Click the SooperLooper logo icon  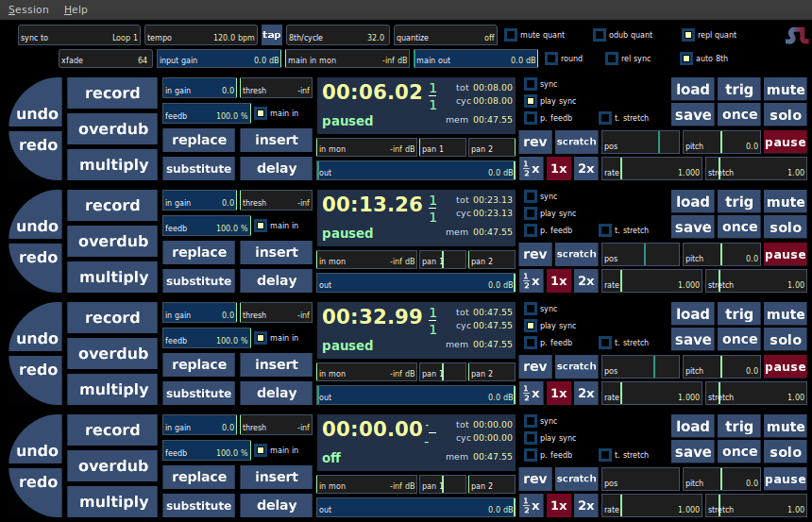click(797, 35)
